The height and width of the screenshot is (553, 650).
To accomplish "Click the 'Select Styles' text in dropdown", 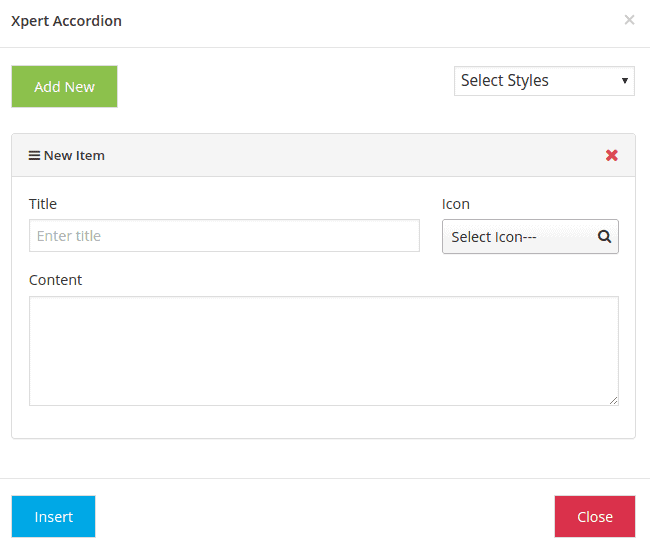I will click(x=505, y=81).
